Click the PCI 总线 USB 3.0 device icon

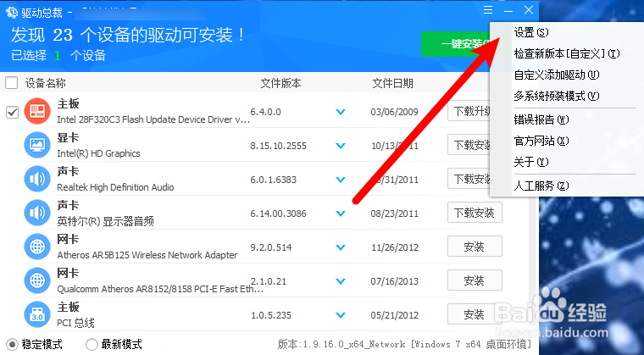[x=37, y=314]
